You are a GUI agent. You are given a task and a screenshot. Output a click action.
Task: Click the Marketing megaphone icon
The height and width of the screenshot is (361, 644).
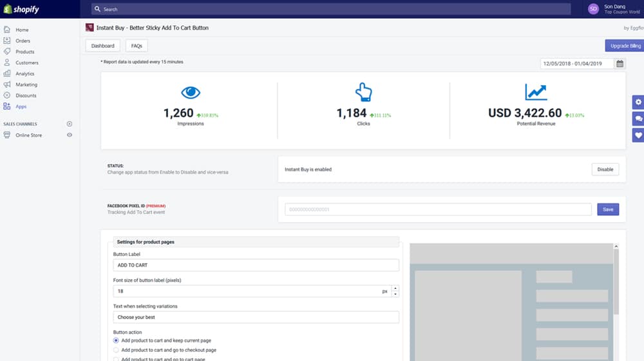point(7,84)
